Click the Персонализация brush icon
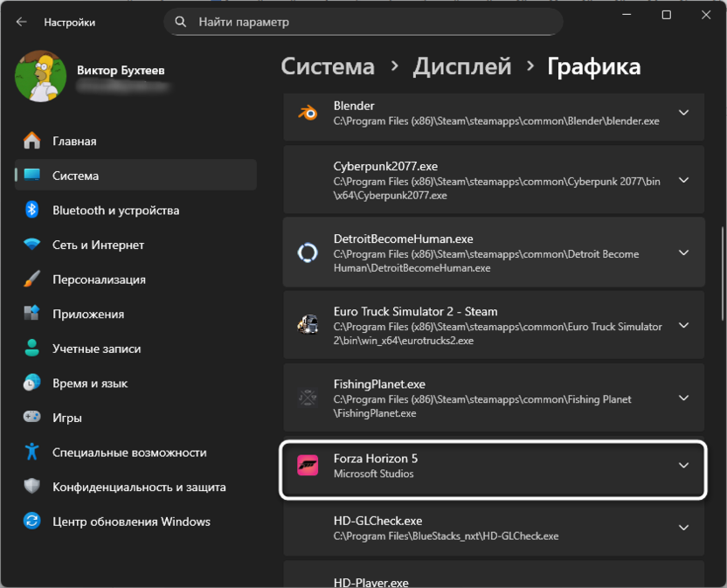 click(x=32, y=279)
